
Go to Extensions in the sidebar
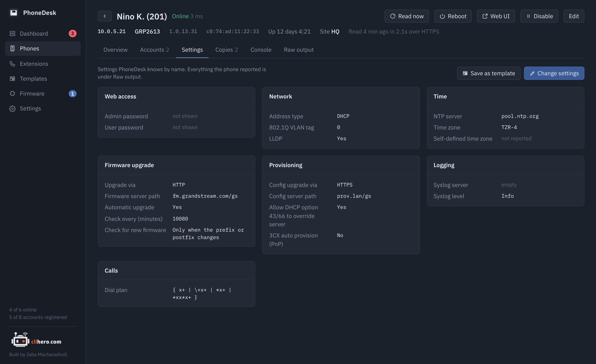click(43, 63)
